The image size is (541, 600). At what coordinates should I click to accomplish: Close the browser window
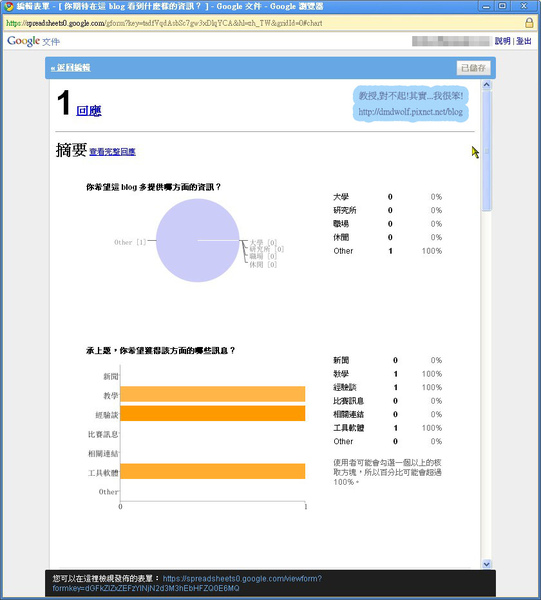click(x=524, y=7)
